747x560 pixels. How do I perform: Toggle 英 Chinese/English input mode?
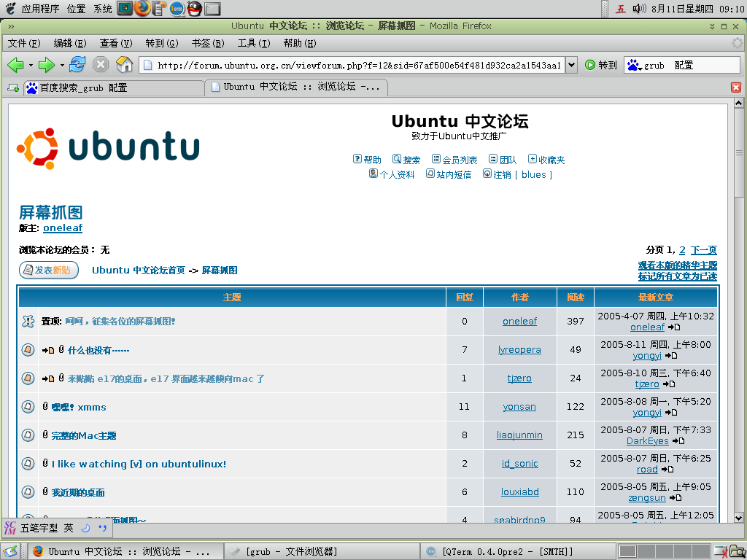click(69, 528)
